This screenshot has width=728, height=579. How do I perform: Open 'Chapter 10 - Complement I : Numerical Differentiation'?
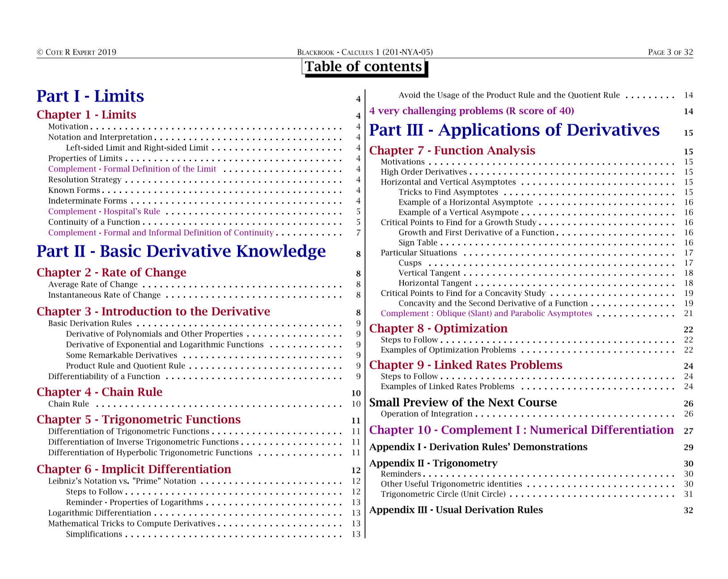[x=521, y=430]
